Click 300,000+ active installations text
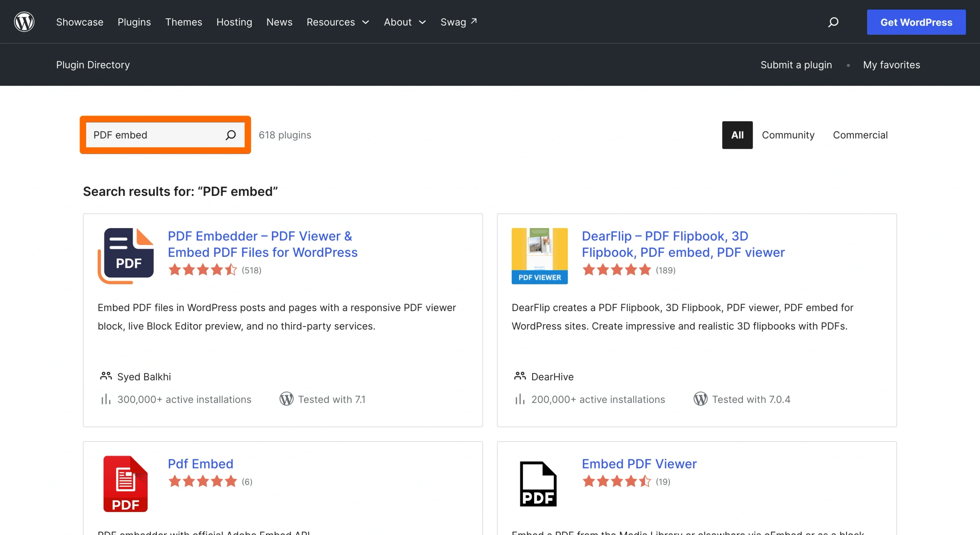The height and width of the screenshot is (535, 980). [184, 399]
